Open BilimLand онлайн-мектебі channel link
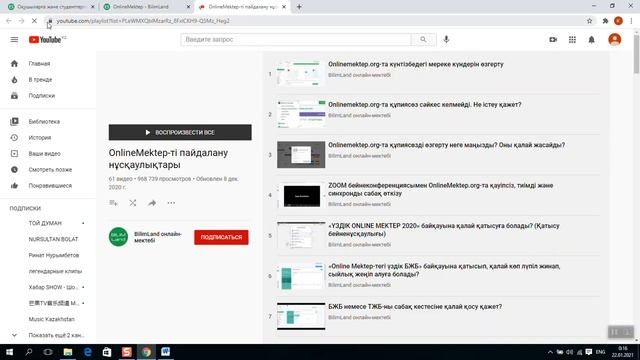Screen dimensions: 640x360 click(x=158, y=237)
